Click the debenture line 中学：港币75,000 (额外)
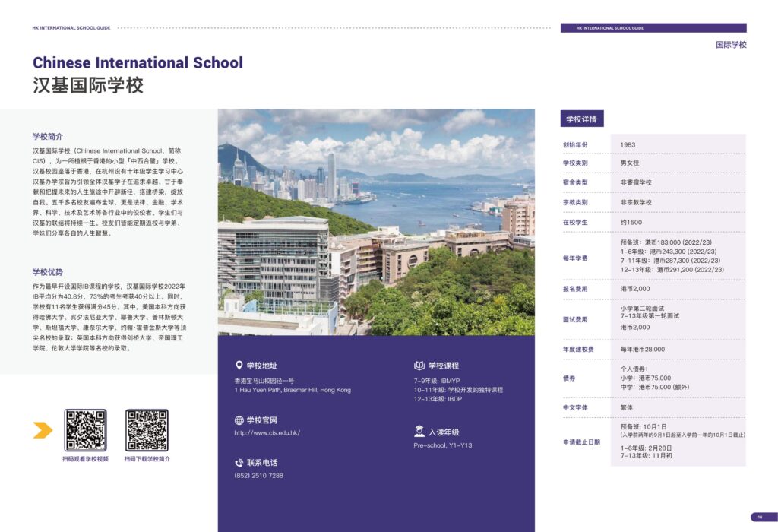The width and height of the screenshot is (778, 532). [x=654, y=387]
